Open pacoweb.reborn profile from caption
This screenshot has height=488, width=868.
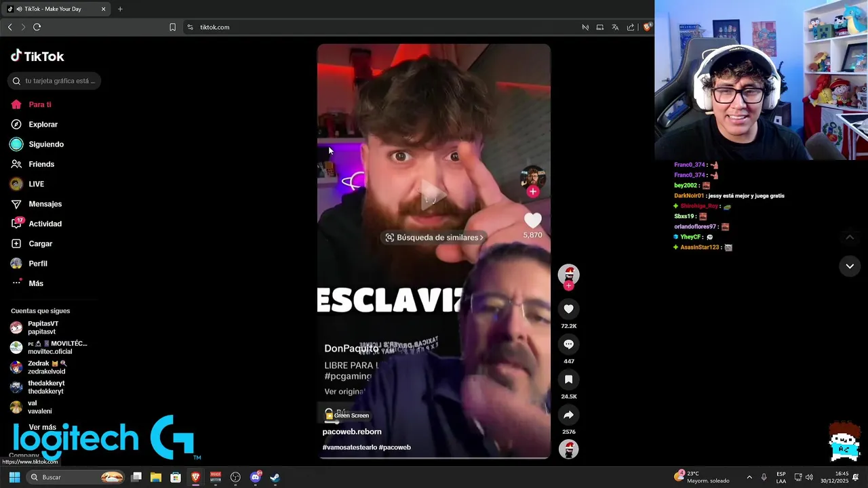pyautogui.click(x=352, y=432)
